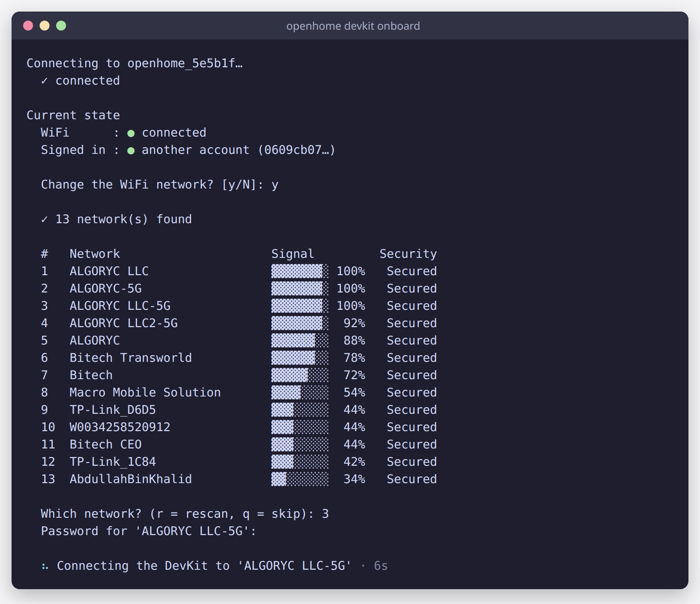Click the checkmark beside '13 network(s) found'
This screenshot has width=700, height=604.
(x=45, y=219)
